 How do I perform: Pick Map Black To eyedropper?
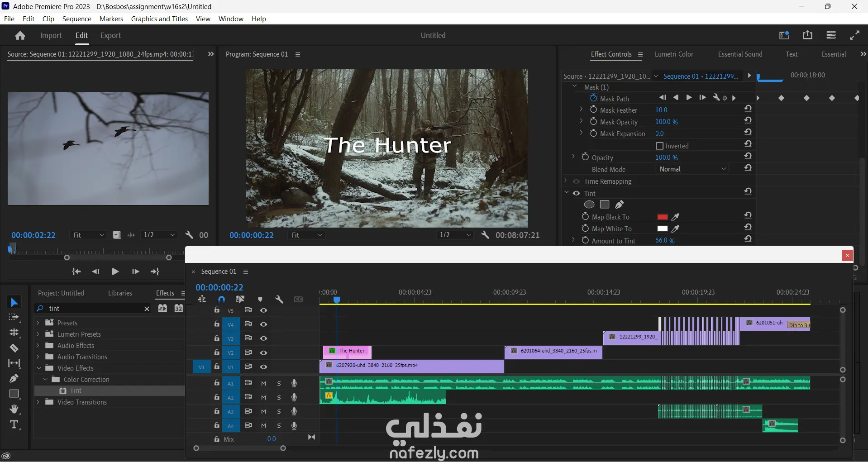click(x=676, y=217)
